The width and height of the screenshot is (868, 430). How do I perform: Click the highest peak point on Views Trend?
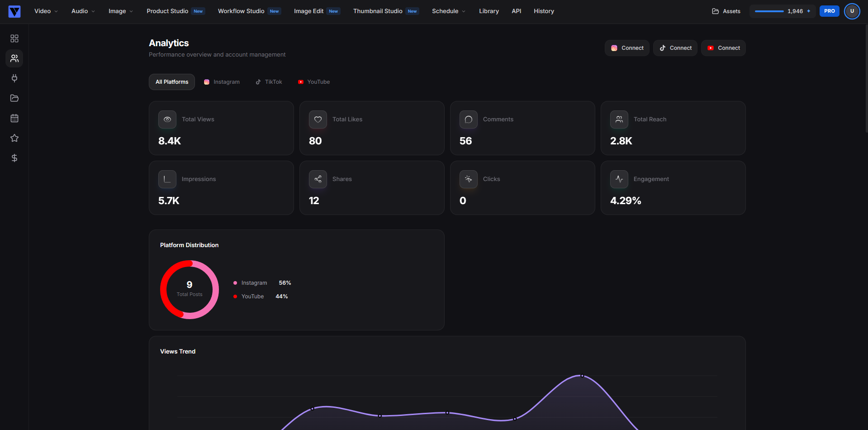pos(582,376)
